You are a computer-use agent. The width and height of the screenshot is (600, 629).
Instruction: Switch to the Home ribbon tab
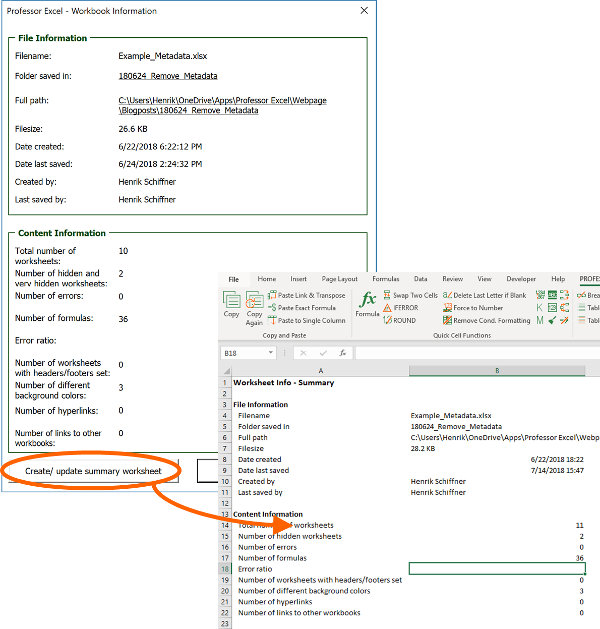[x=267, y=279]
